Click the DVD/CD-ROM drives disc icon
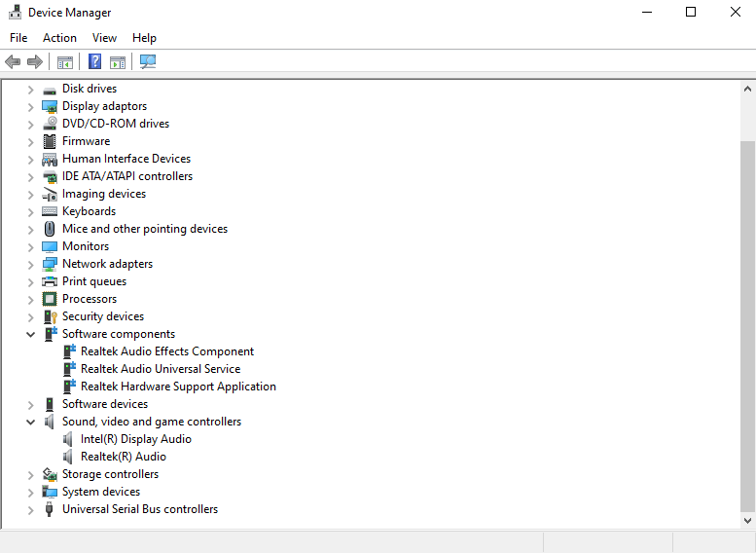 [x=50, y=124]
